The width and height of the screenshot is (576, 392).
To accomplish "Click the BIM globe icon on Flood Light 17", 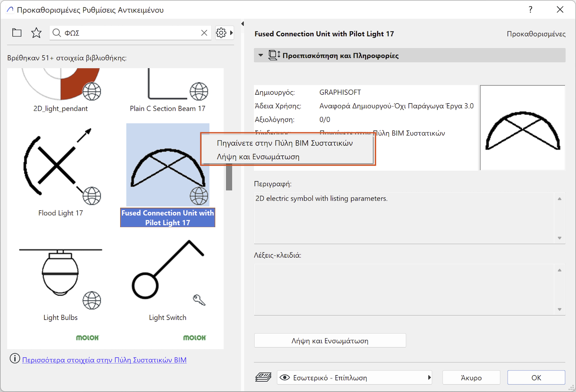I will [x=92, y=196].
